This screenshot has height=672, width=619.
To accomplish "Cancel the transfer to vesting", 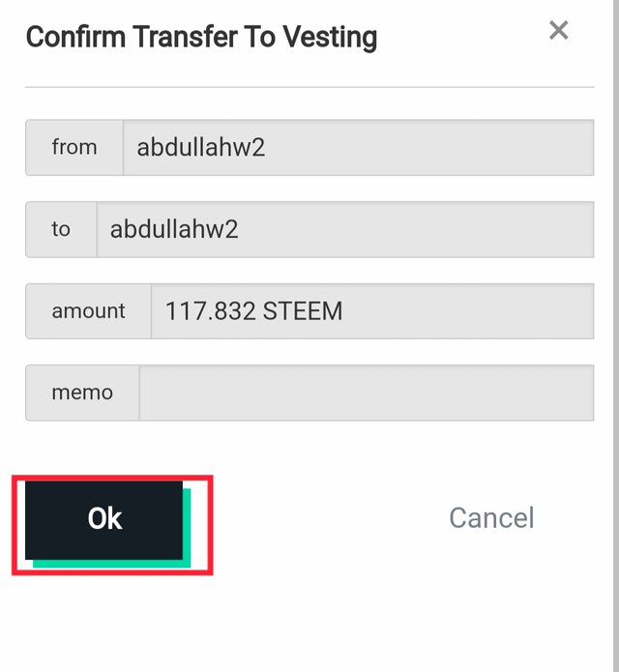I will (491, 518).
